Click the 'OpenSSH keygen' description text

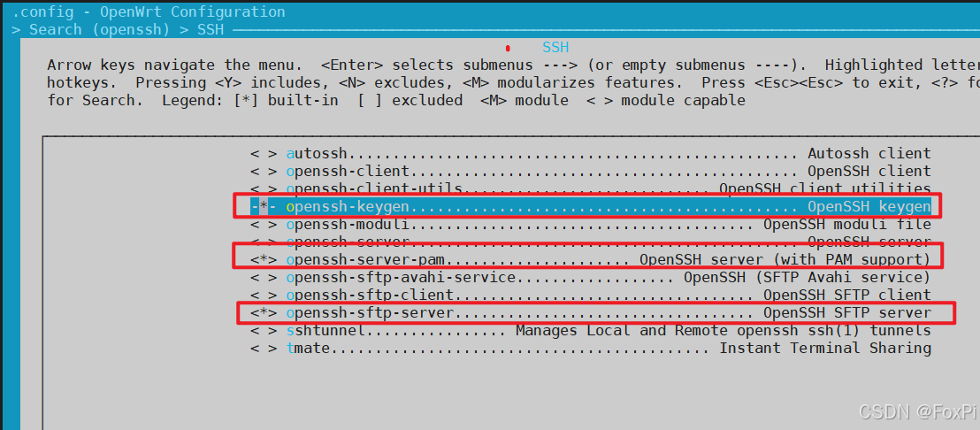pyautogui.click(x=869, y=206)
